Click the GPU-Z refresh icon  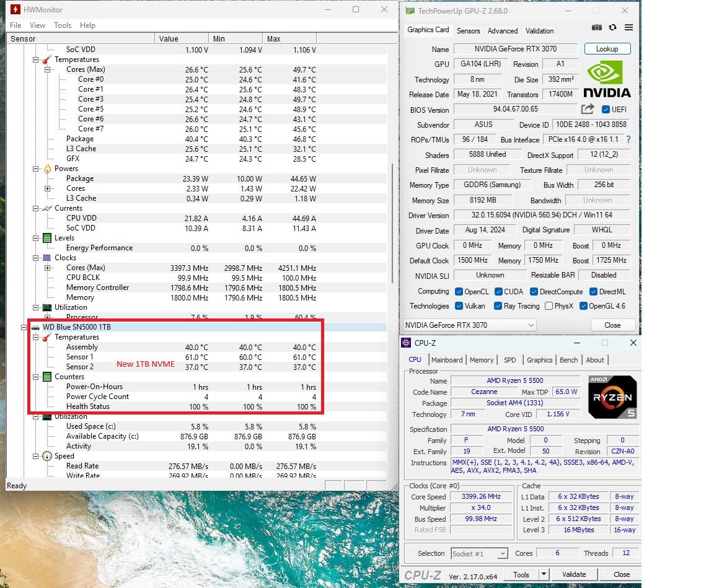[612, 28]
